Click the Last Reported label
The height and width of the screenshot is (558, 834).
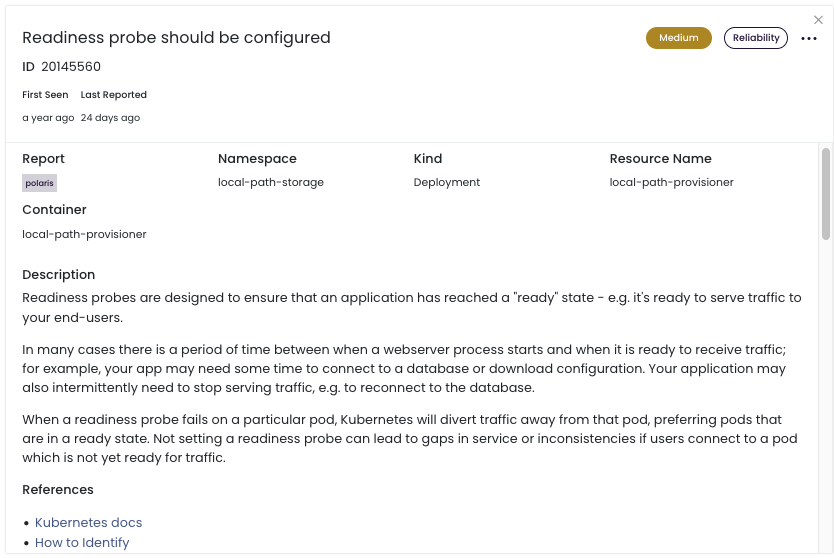114,95
